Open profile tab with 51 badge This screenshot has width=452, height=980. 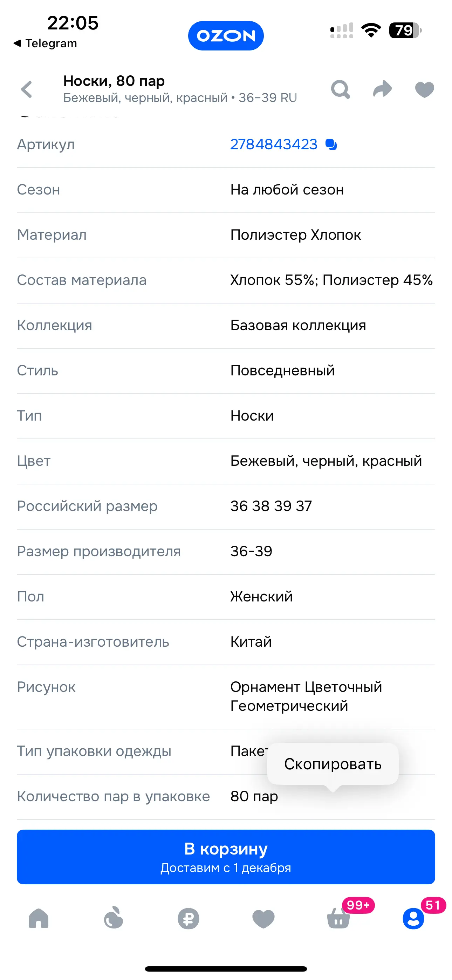click(413, 919)
